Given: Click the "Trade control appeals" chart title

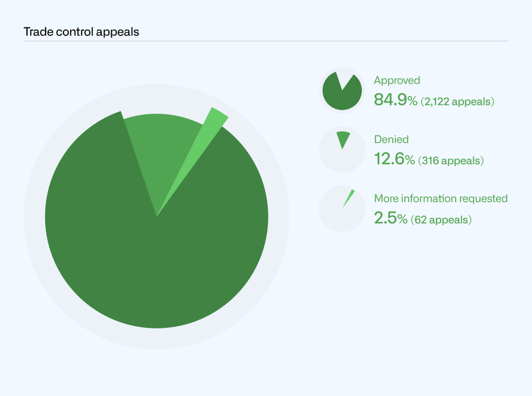Looking at the screenshot, I should 82,32.
